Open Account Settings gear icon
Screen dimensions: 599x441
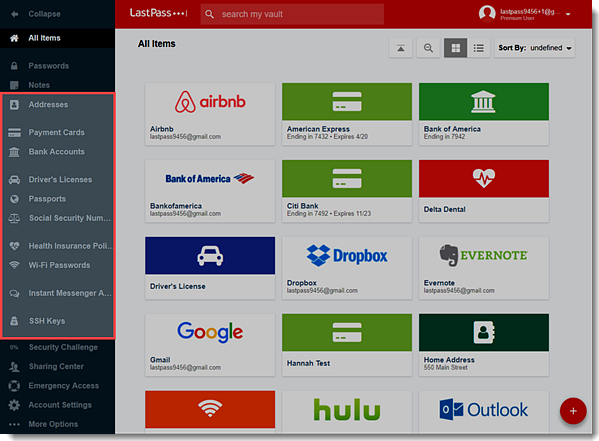(14, 405)
